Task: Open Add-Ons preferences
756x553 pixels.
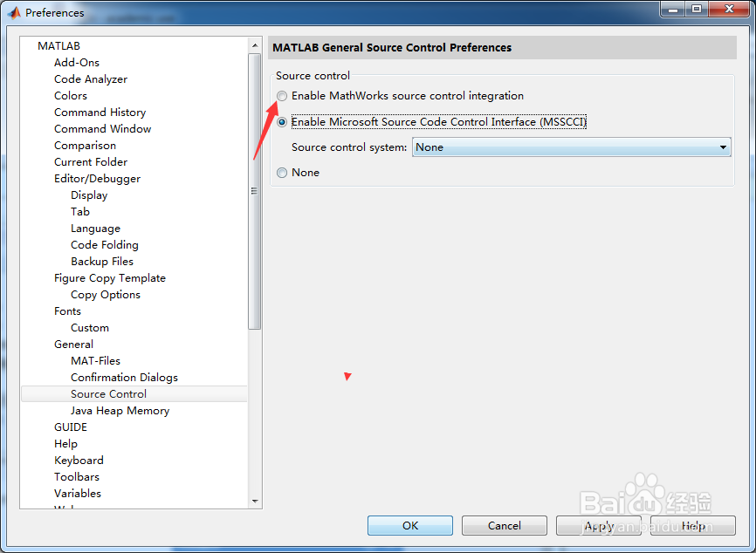Action: [x=77, y=63]
